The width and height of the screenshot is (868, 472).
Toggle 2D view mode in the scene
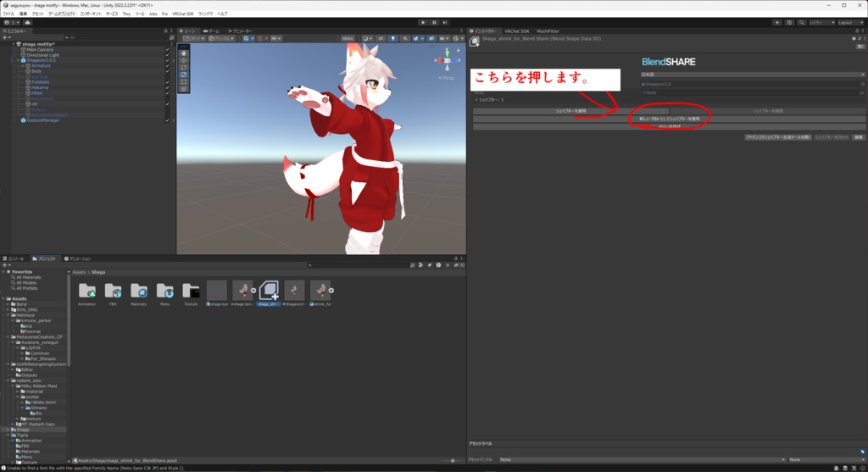tap(381, 39)
